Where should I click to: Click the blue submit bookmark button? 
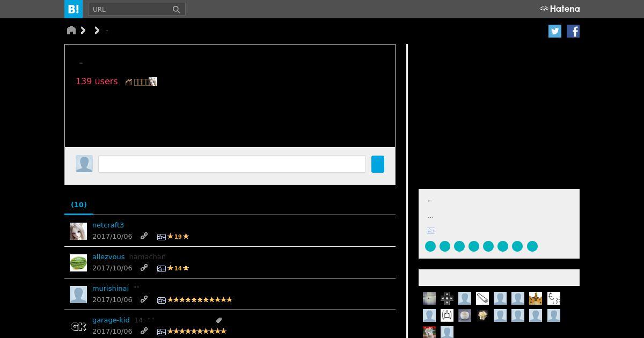coord(378,164)
